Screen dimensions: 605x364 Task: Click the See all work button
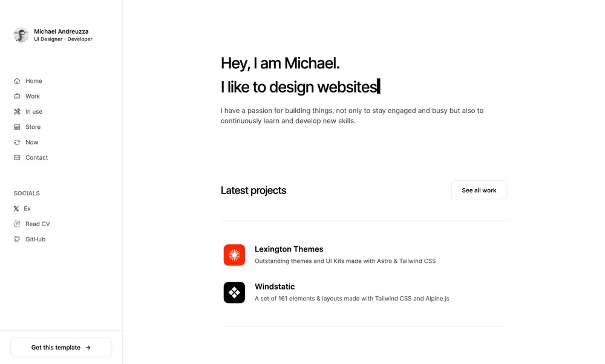coord(479,190)
